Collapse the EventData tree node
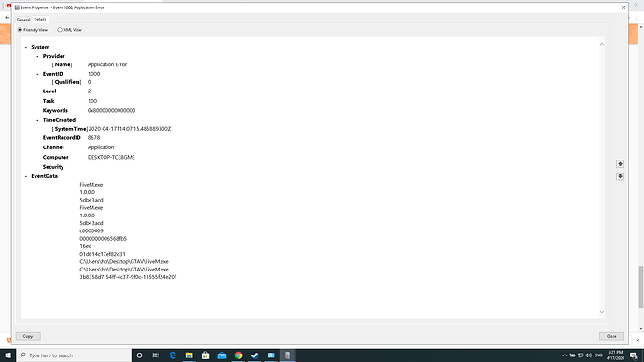 pos(26,176)
